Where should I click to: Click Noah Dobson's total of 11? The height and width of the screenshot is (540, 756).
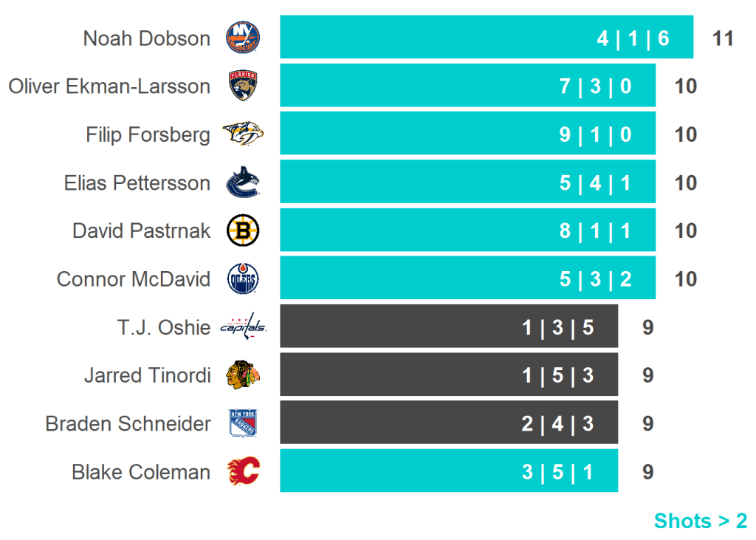coord(723,38)
